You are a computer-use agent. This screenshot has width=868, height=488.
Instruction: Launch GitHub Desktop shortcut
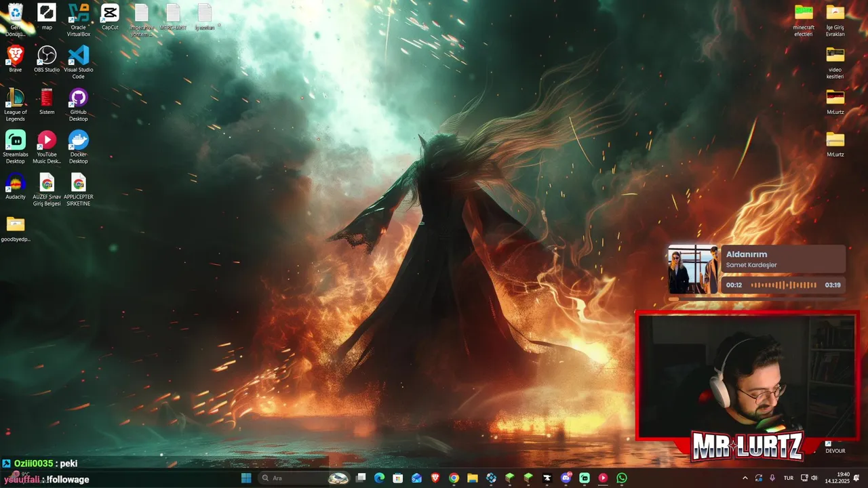point(79,104)
